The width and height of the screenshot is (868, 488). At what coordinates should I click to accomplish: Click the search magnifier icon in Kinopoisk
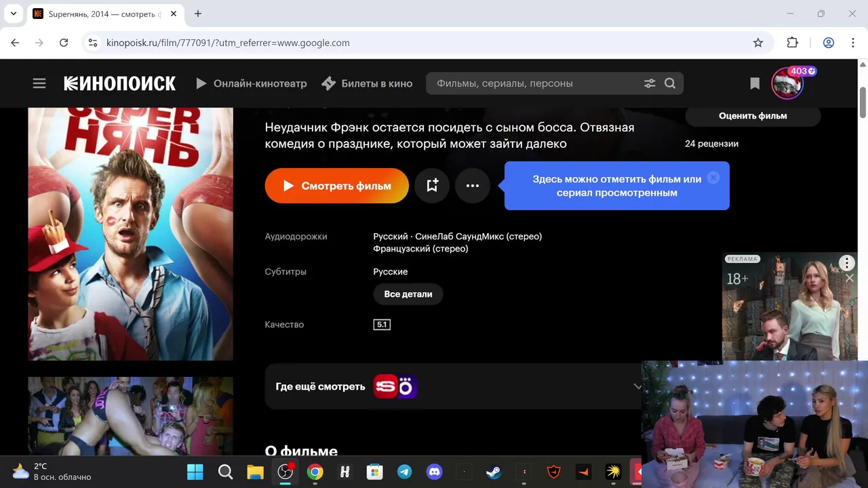670,83
